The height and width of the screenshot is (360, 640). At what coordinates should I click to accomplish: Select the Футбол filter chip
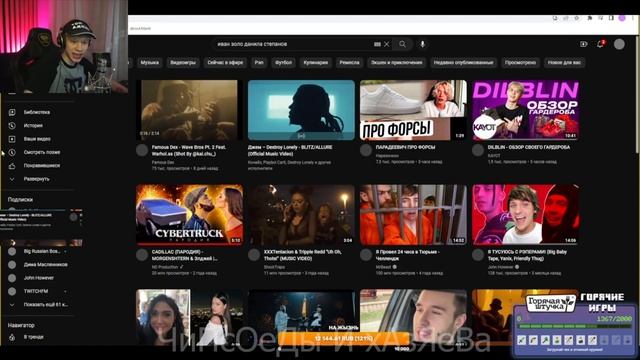pyautogui.click(x=283, y=63)
